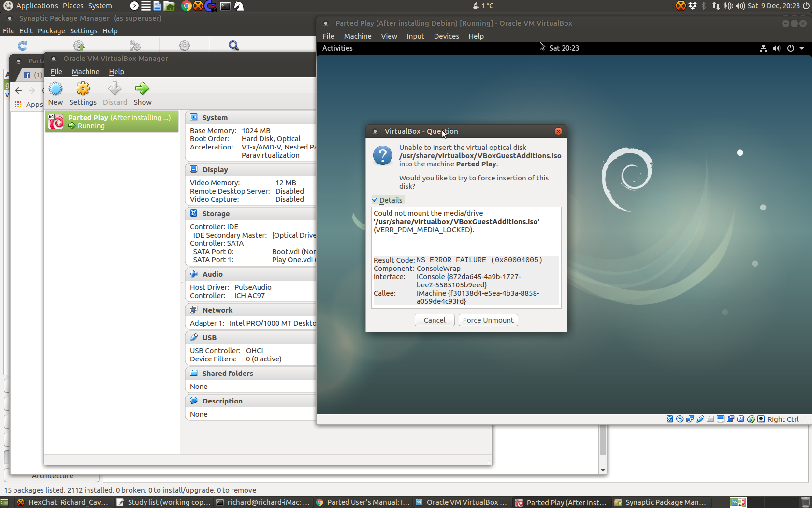The image size is (812, 508).
Task: Click the green Show arrow icon
Action: (x=142, y=89)
